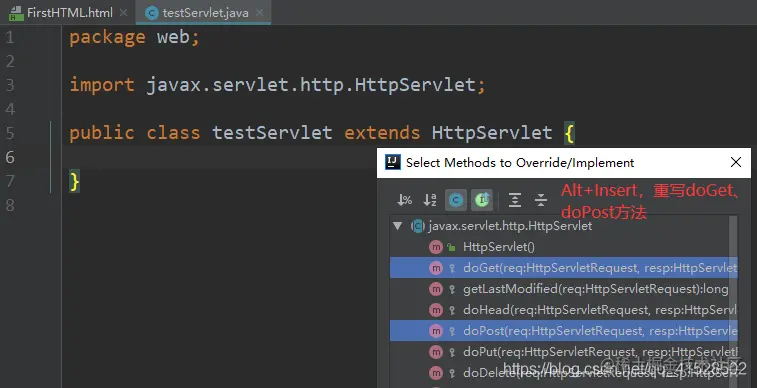Click the opening brace after HttpServlet
Viewport: 757px width, 388px height.
click(570, 133)
